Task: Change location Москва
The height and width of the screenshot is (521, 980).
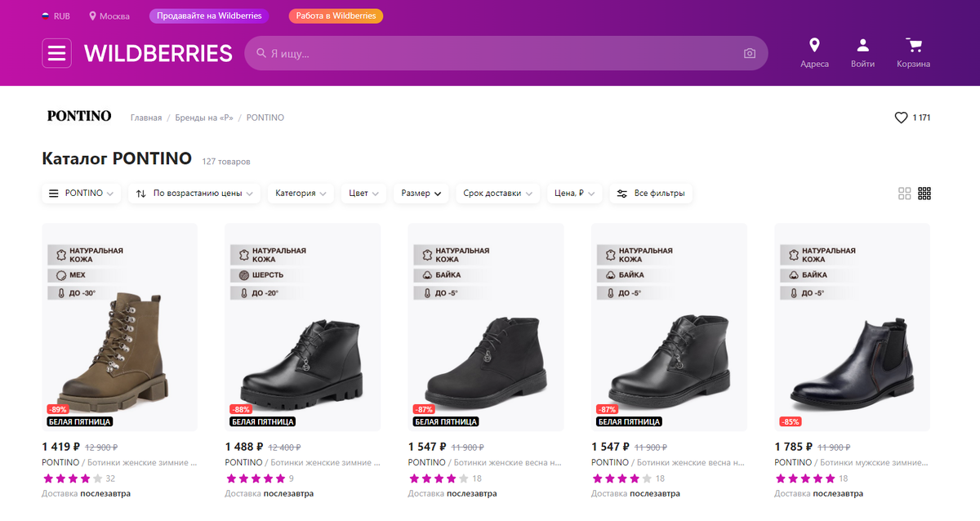Action: [x=109, y=16]
